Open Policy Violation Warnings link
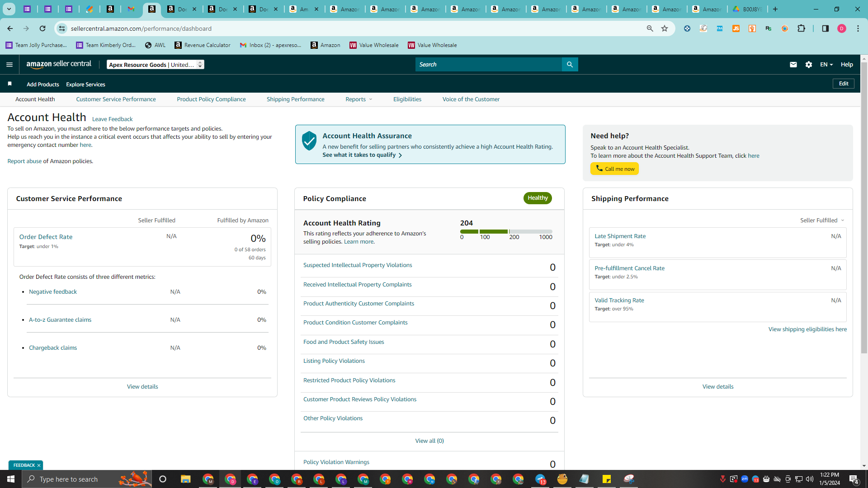The height and width of the screenshot is (488, 868). tap(336, 462)
